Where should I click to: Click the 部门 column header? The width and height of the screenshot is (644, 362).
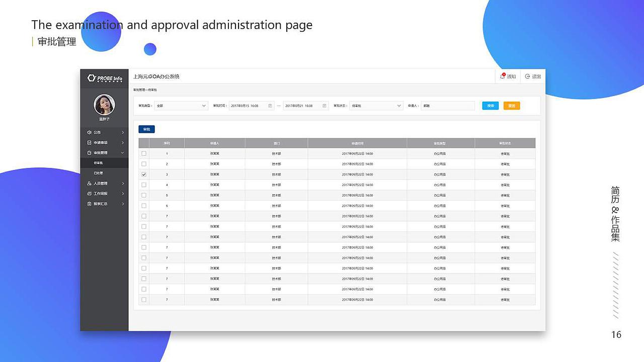point(276,143)
